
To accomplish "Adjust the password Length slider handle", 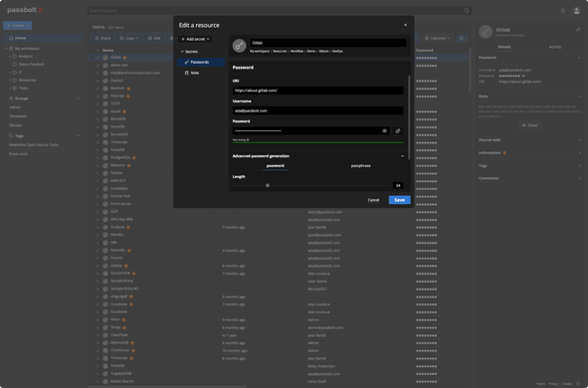I will click(x=268, y=186).
